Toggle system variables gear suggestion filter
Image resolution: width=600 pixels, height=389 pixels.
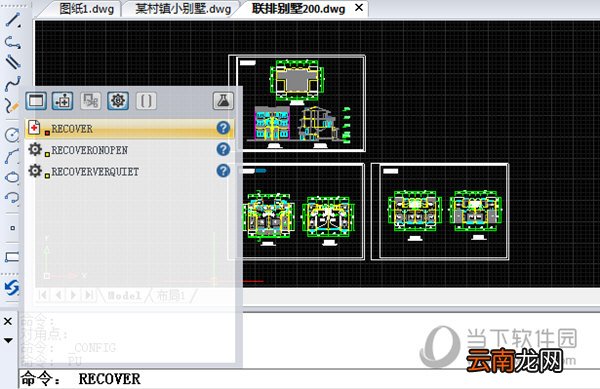[118, 101]
